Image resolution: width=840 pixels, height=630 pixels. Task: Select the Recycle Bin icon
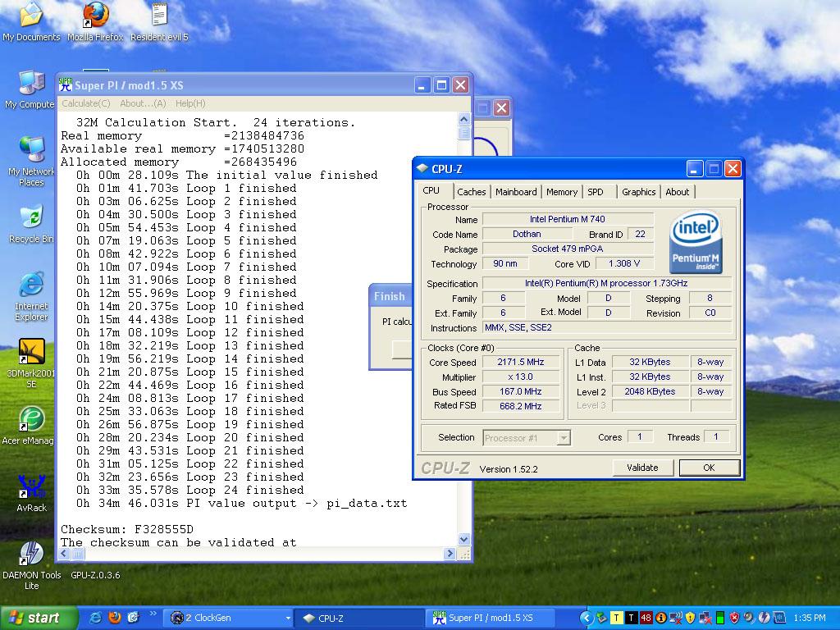(31, 225)
